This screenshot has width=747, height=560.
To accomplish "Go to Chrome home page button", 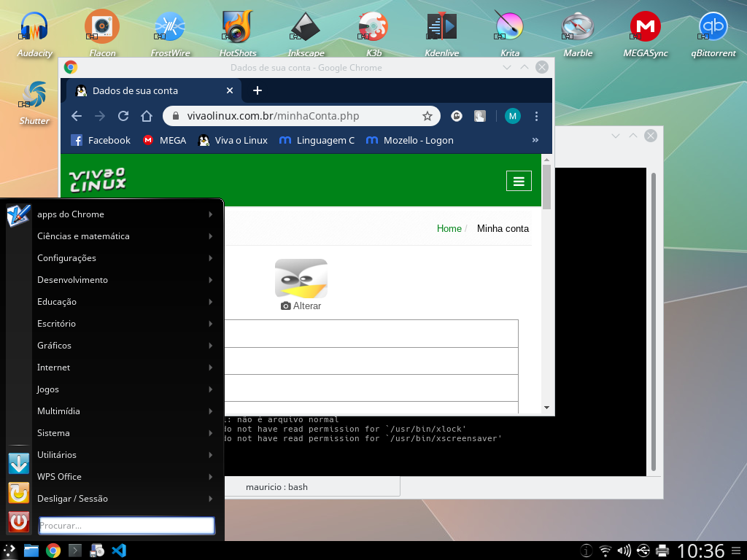I will [x=147, y=116].
